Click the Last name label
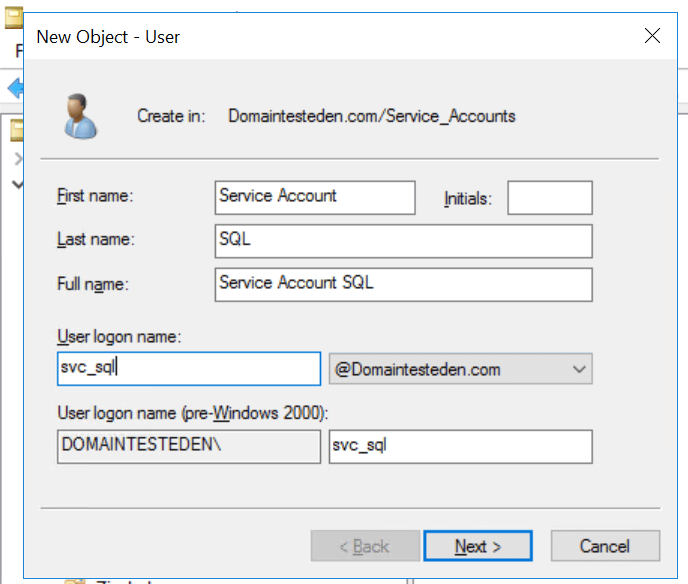This screenshot has width=688, height=584. pyautogui.click(x=96, y=240)
